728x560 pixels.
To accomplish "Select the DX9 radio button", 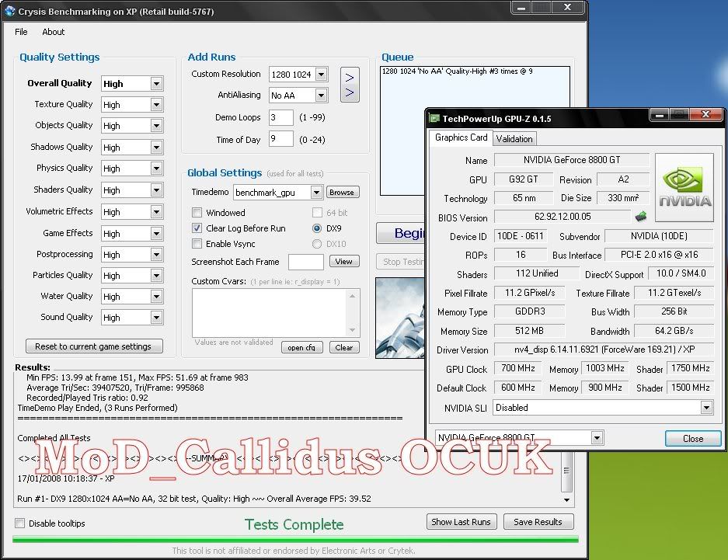I will click(317, 228).
